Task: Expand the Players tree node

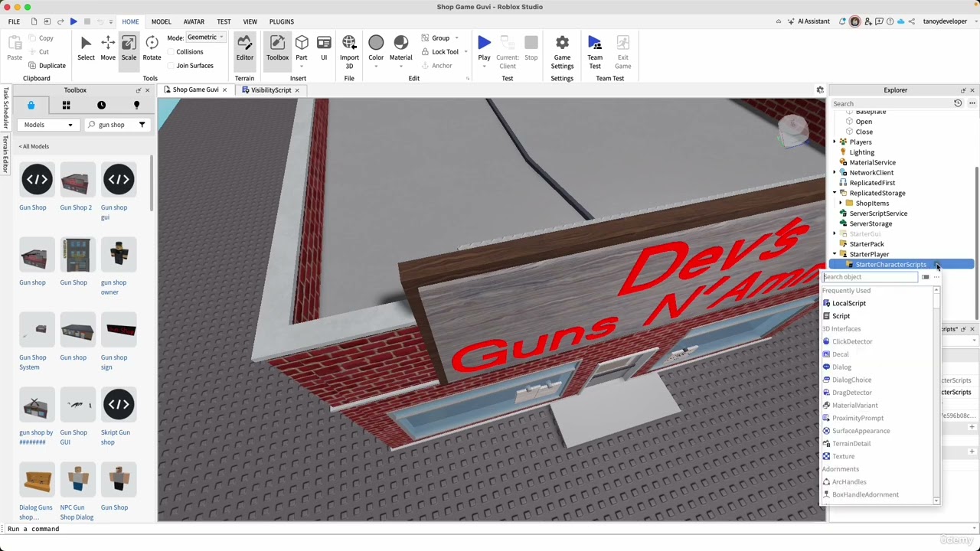Action: click(835, 142)
